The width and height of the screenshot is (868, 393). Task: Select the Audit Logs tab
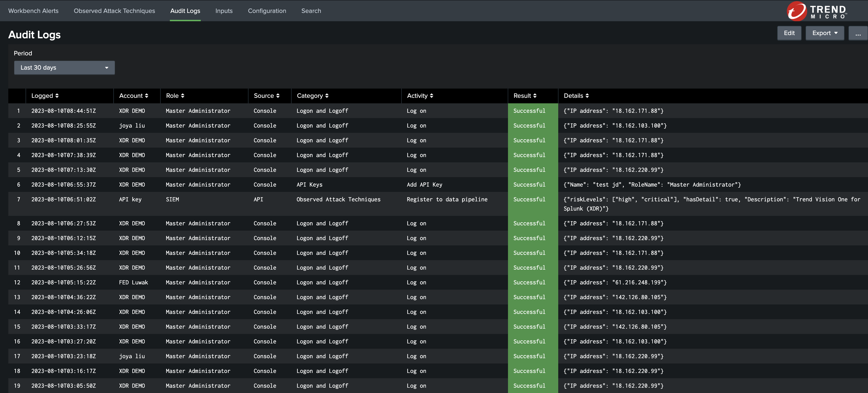(x=185, y=11)
